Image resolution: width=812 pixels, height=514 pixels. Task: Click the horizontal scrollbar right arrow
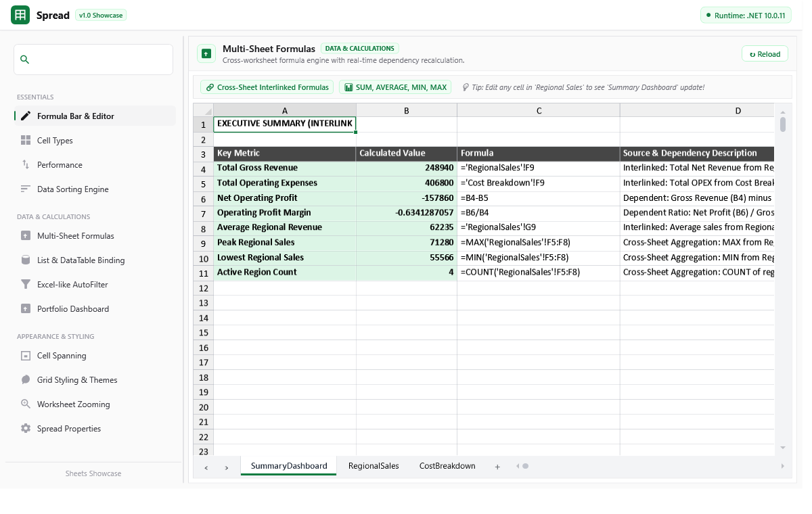tap(783, 466)
